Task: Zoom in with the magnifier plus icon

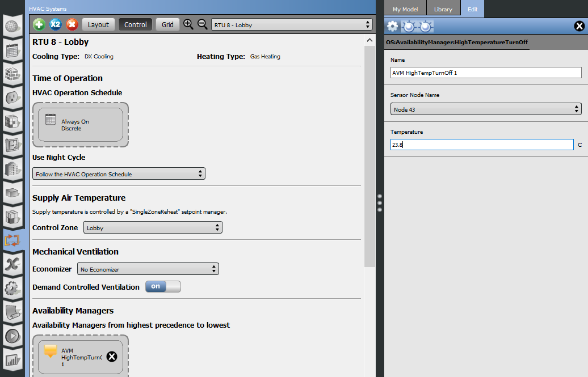Action: [188, 24]
